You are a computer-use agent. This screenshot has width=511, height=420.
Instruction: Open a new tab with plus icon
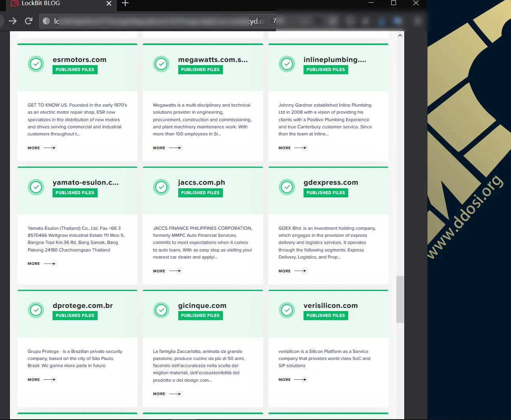pos(125,3)
